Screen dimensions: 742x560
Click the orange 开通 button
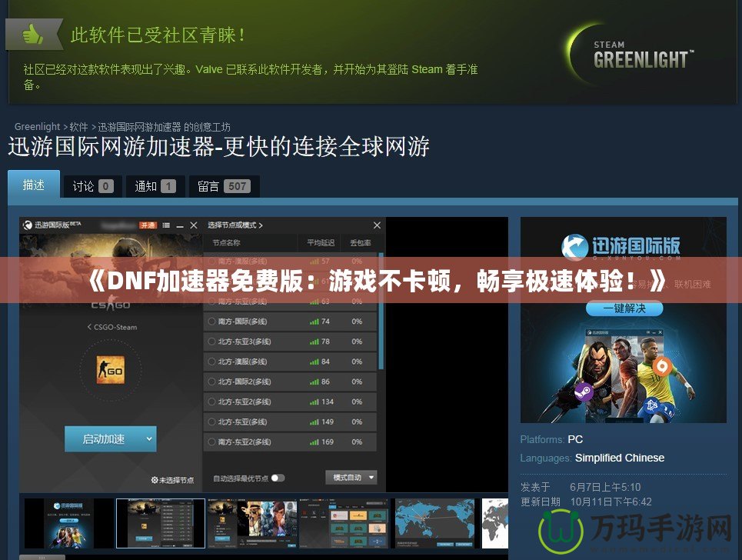click(x=148, y=225)
